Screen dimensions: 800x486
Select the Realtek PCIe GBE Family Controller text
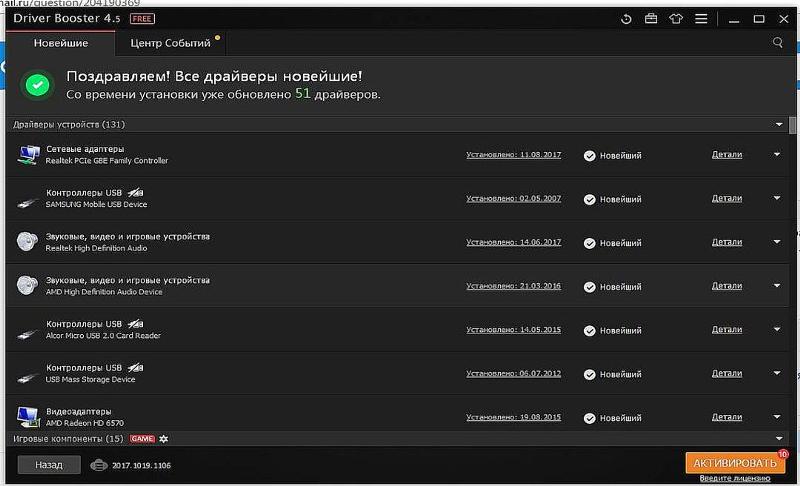[107, 161]
